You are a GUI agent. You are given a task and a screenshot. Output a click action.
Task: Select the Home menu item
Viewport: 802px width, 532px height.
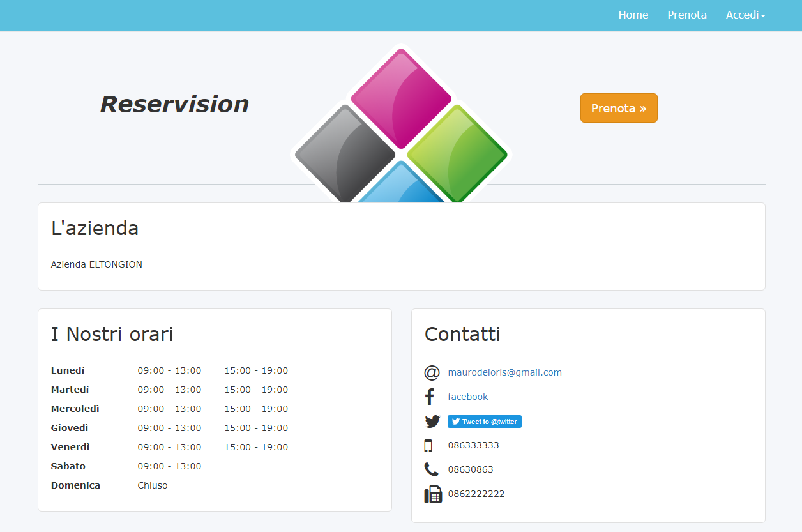pos(633,15)
